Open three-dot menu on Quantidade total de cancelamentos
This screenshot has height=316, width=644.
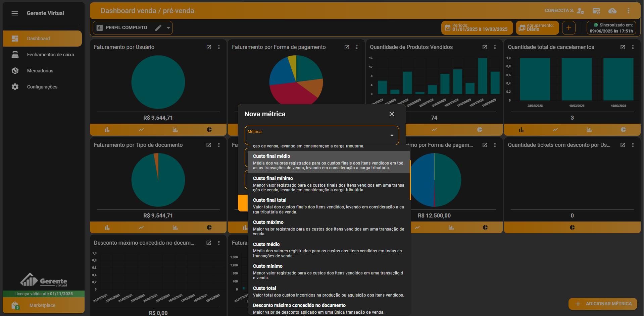[x=633, y=47]
